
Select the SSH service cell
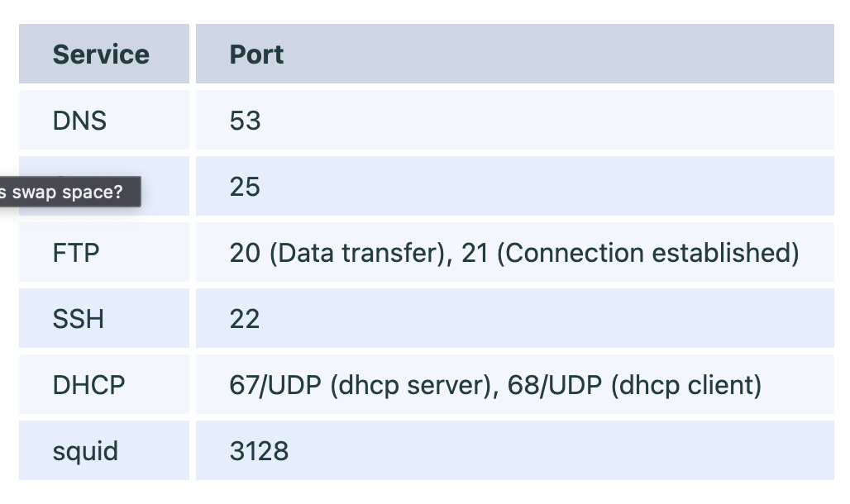pos(104,318)
